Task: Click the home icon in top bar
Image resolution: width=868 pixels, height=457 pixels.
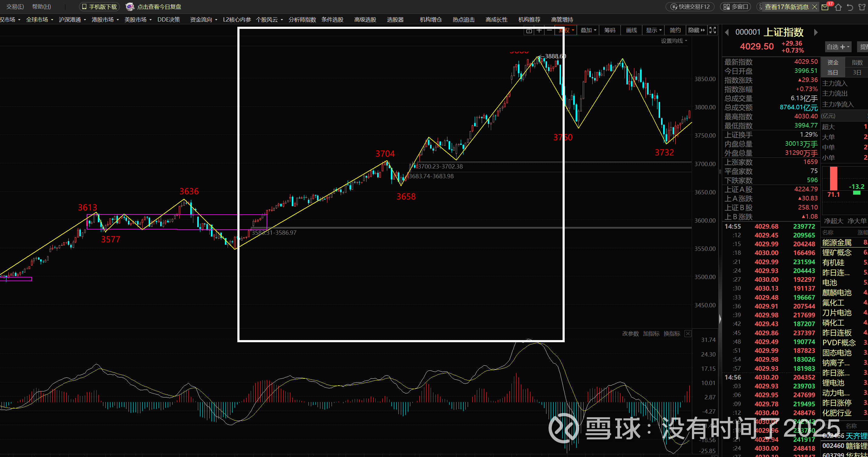Action: [838, 7]
